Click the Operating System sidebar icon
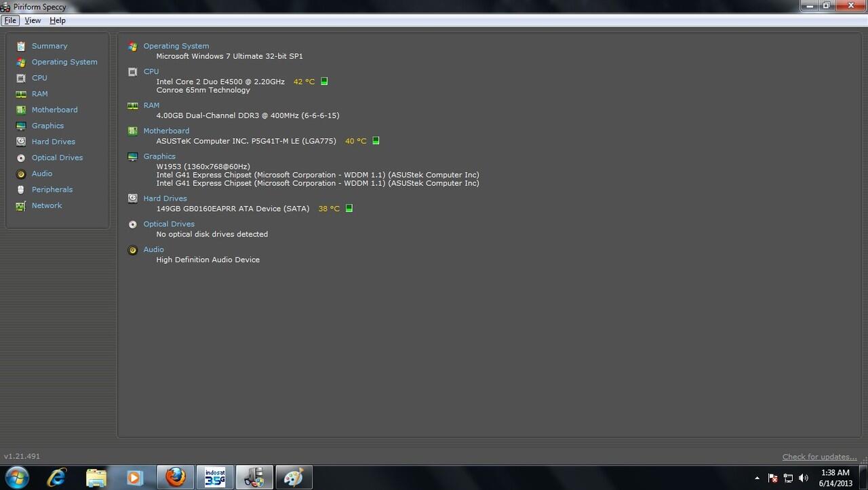The image size is (868, 490). (x=21, y=62)
